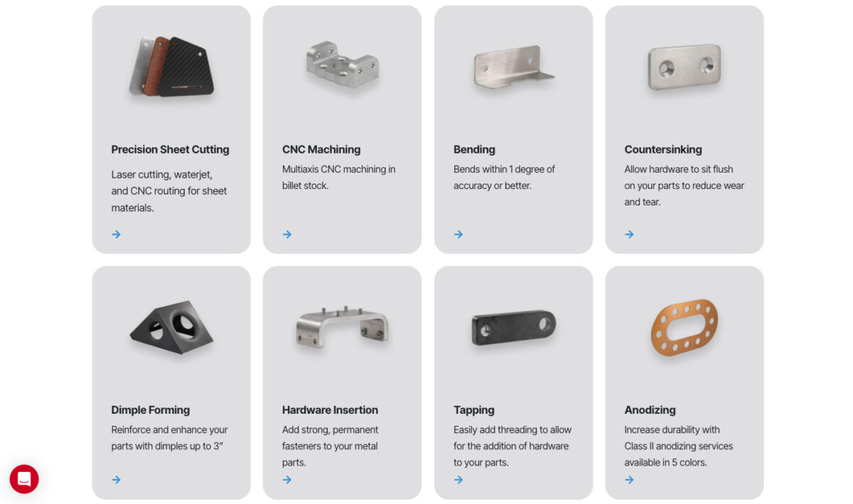
Task: Click the arrow under CNC Machining
Action: coord(287,234)
